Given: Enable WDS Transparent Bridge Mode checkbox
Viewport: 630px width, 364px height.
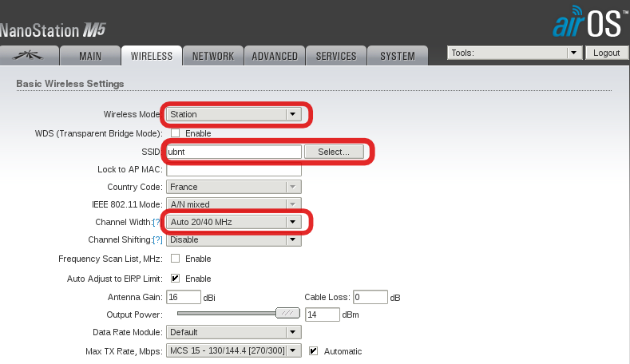Looking at the screenshot, I should (x=175, y=133).
